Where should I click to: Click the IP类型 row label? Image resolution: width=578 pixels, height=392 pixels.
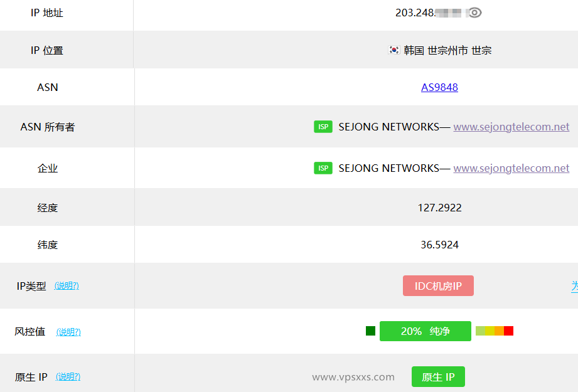click(x=31, y=286)
